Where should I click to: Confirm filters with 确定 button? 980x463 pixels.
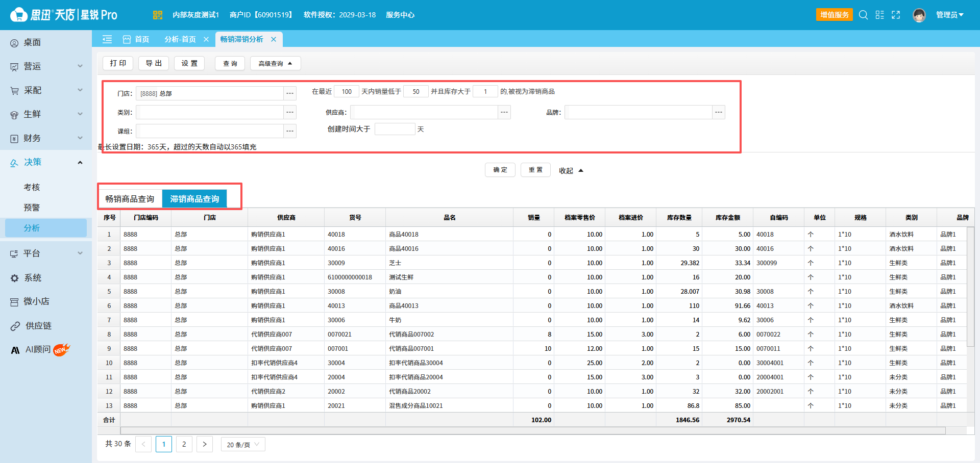tap(500, 170)
